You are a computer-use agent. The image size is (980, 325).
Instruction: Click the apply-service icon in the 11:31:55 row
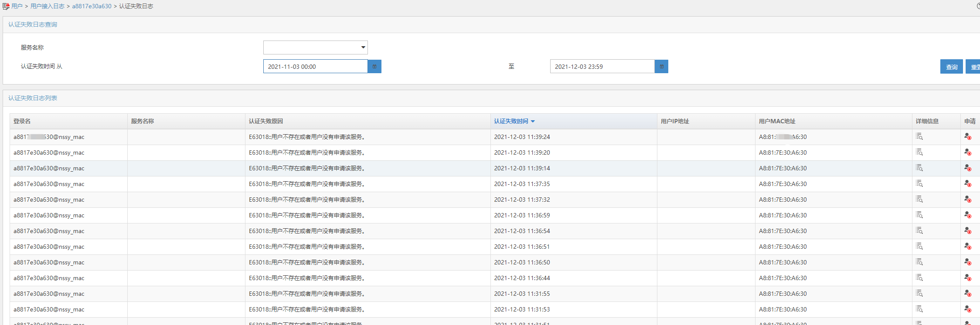(x=967, y=293)
